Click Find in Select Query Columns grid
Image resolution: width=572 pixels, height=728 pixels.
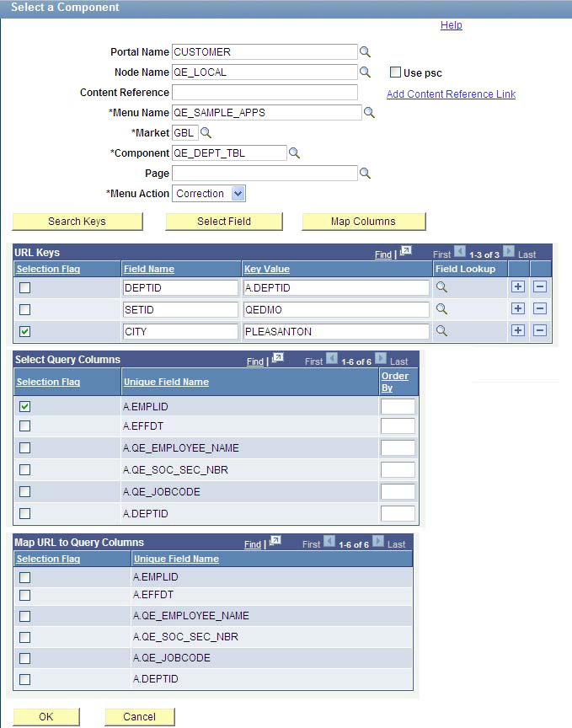click(255, 361)
